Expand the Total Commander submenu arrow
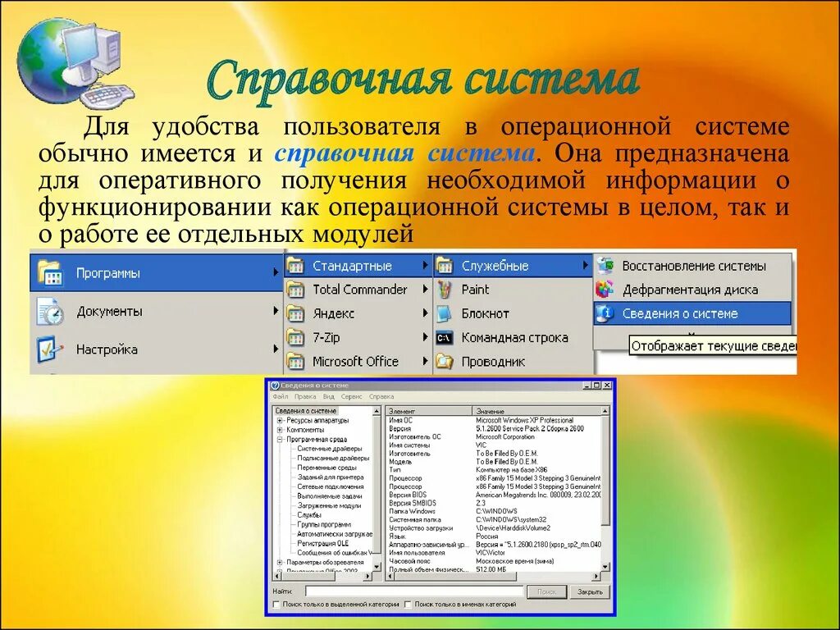The width and height of the screenshot is (840, 630). point(425,290)
